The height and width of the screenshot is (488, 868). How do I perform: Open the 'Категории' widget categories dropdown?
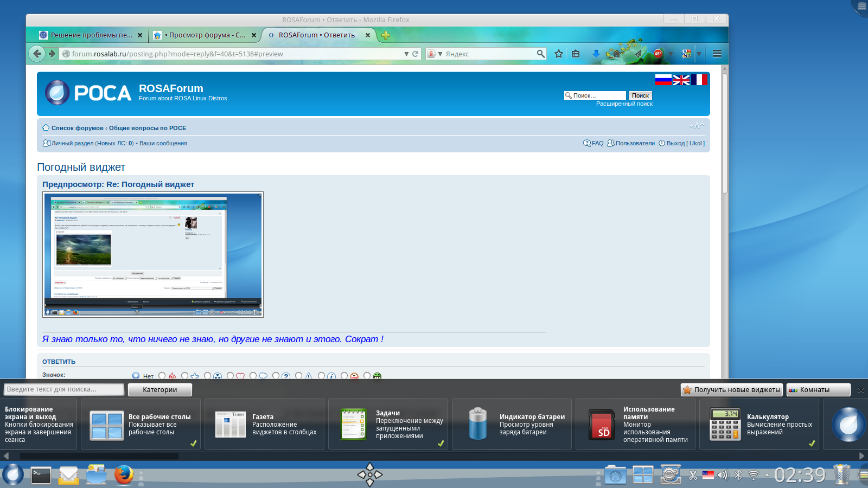[x=160, y=390]
